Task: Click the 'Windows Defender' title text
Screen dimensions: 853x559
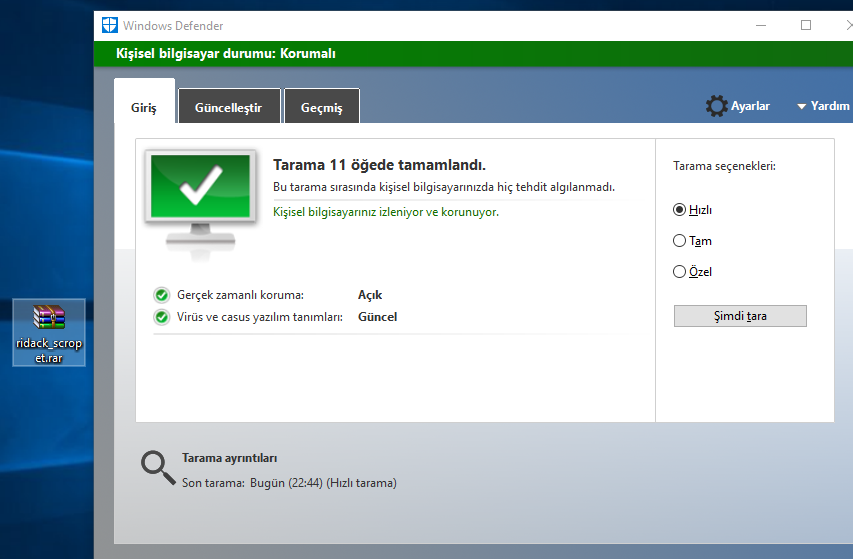Action: (173, 26)
